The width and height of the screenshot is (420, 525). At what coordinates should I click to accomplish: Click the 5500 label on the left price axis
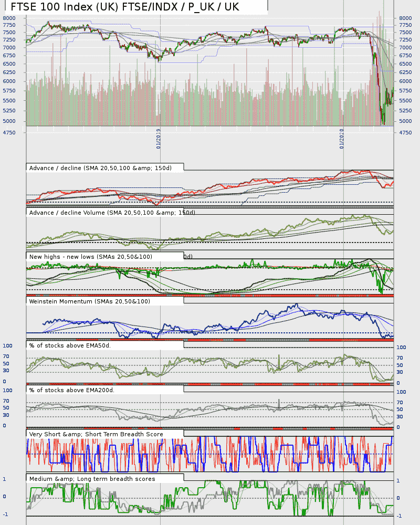pos(9,100)
